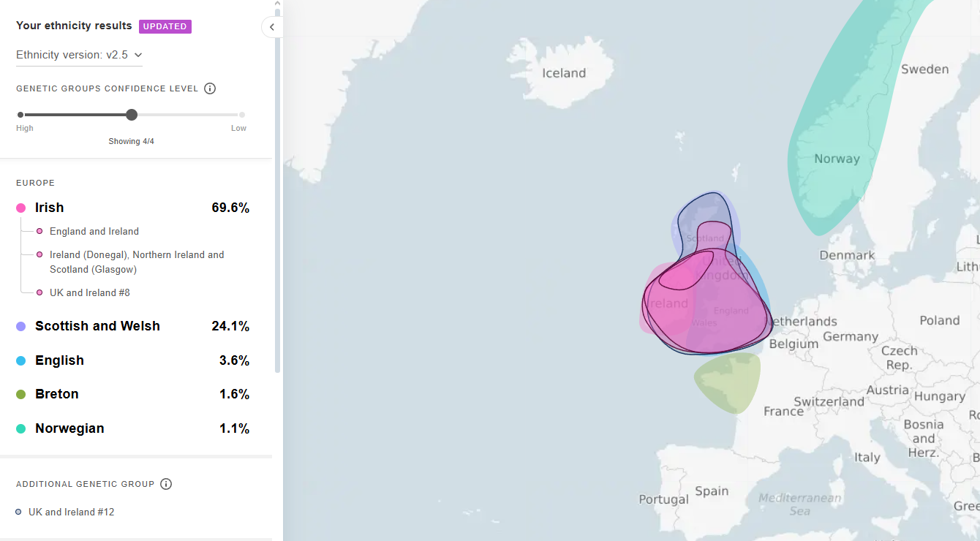Click the confidence level slider handle
The width and height of the screenshot is (980, 541).
[132, 115]
